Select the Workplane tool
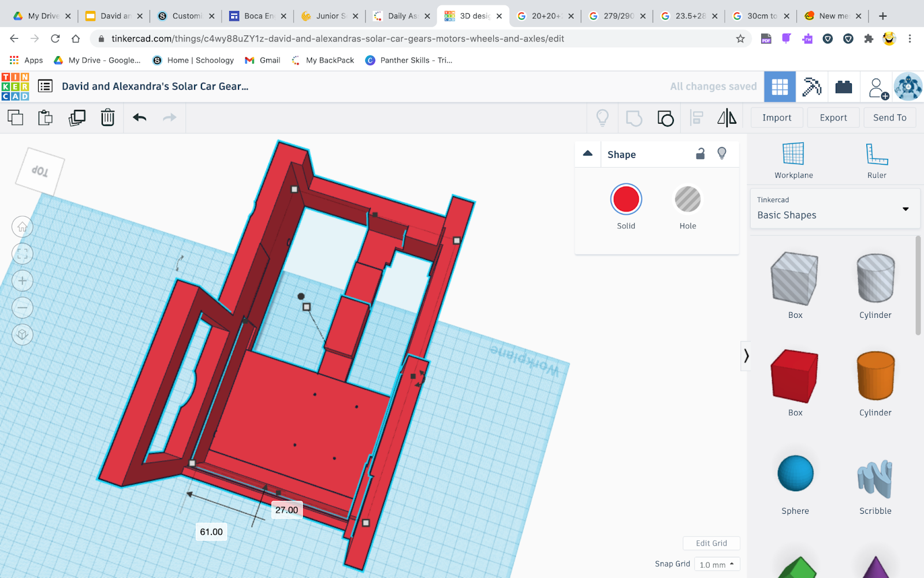This screenshot has width=924, height=578. click(793, 161)
